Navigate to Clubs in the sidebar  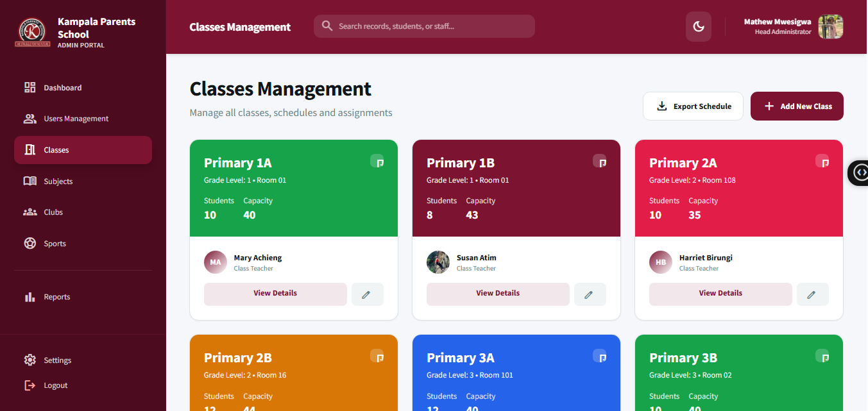pos(53,212)
